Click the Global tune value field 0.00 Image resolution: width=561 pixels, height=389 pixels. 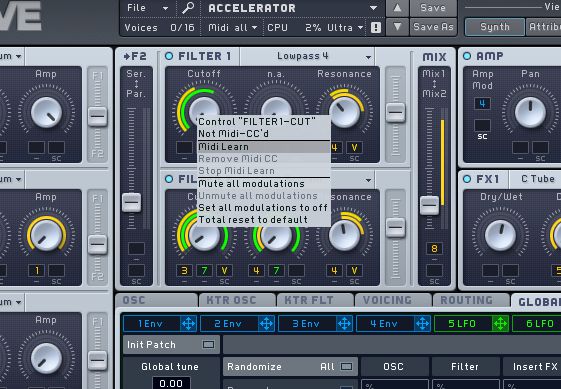(x=171, y=383)
